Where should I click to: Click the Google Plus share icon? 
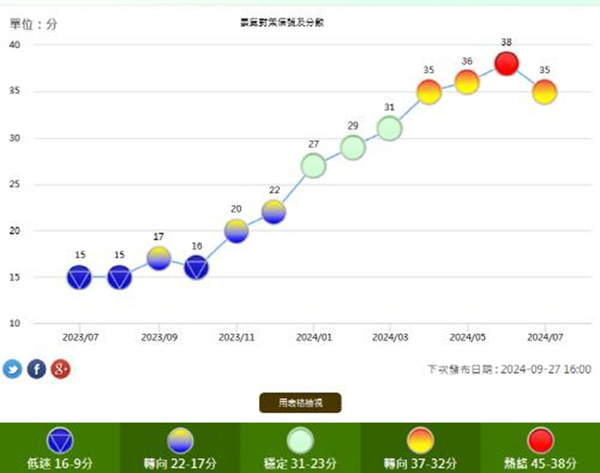(61, 369)
